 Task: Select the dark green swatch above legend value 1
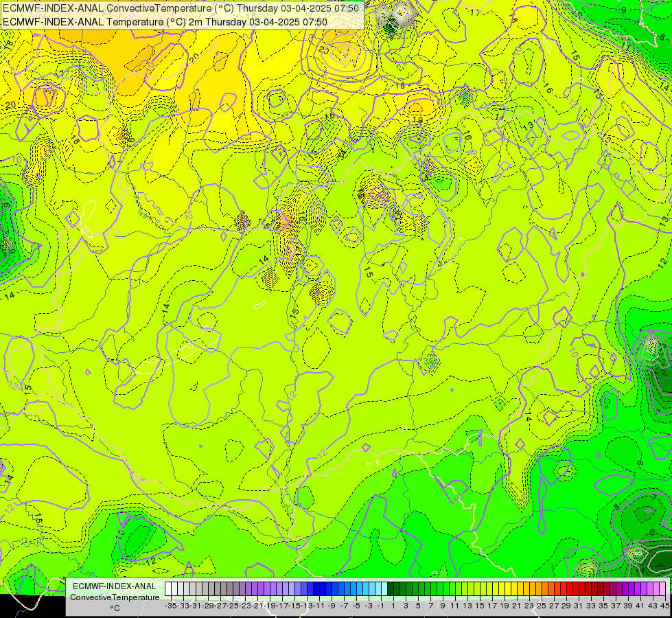coord(391,588)
